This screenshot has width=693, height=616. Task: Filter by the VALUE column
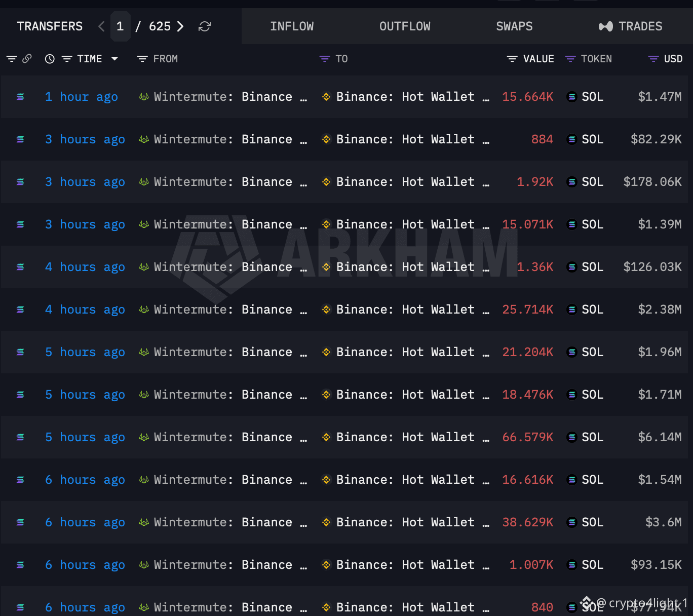pyautogui.click(x=512, y=59)
